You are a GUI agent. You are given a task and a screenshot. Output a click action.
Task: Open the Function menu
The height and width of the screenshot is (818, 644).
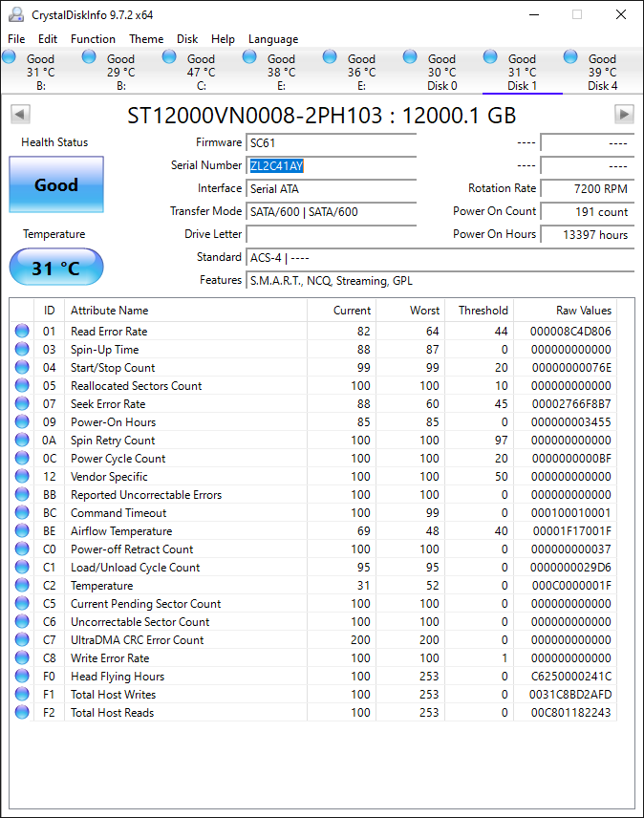coord(93,39)
